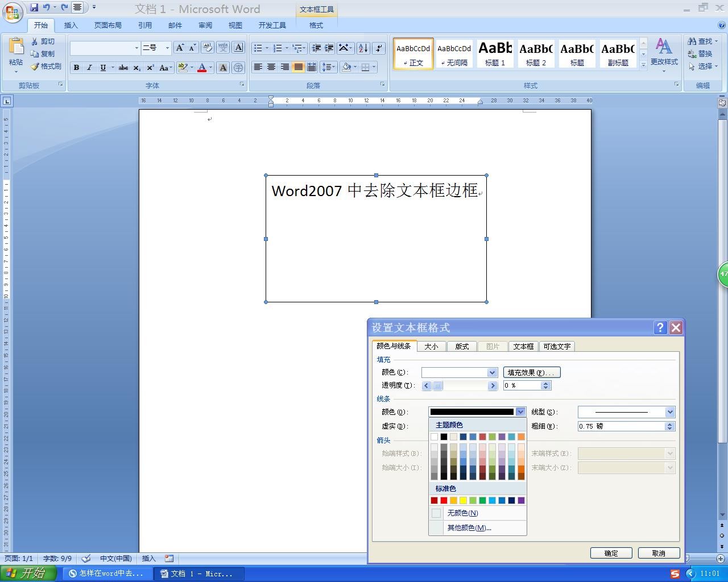
Task: Click the text highlight color icon
Action: coord(183,68)
